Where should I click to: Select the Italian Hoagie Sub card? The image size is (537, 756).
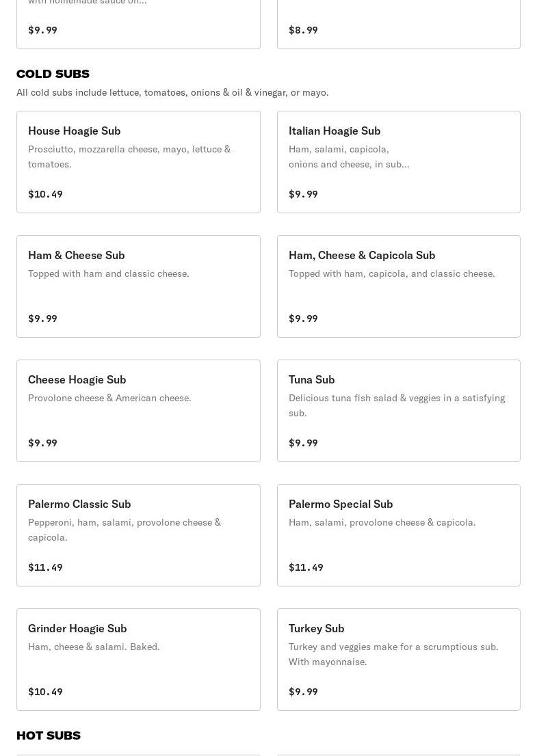tap(398, 162)
